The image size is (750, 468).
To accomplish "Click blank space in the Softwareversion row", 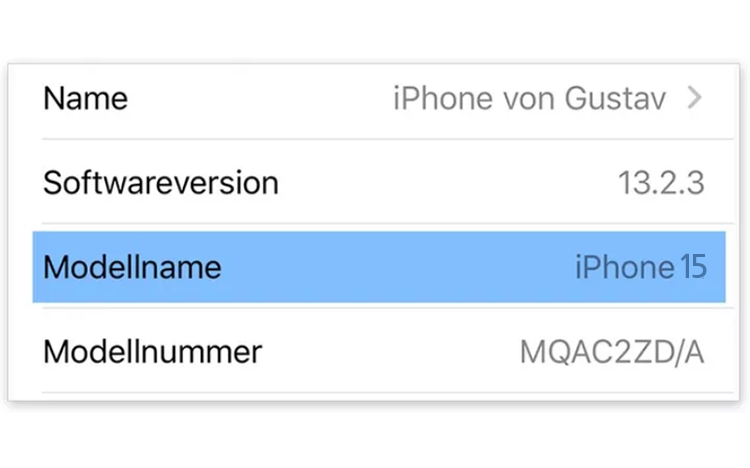I will [450, 183].
